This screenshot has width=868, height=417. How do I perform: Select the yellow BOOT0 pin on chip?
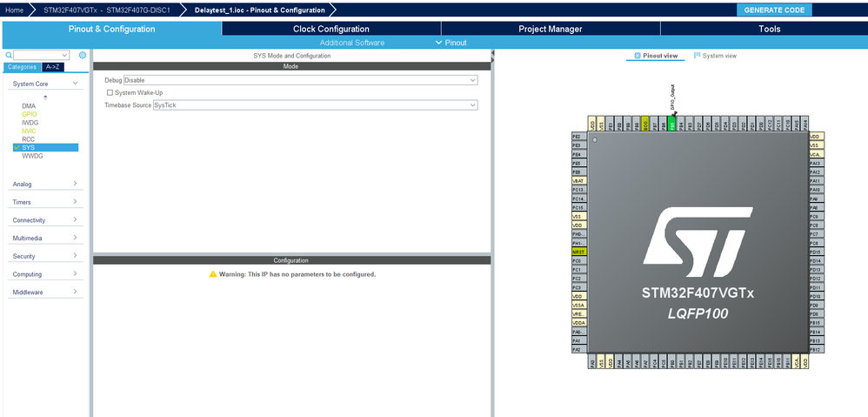click(644, 125)
